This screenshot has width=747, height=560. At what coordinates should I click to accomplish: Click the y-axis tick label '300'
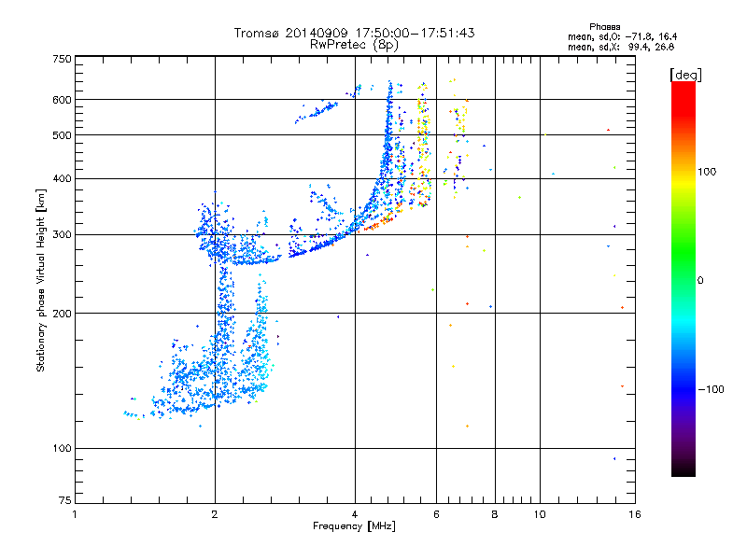click(62, 235)
